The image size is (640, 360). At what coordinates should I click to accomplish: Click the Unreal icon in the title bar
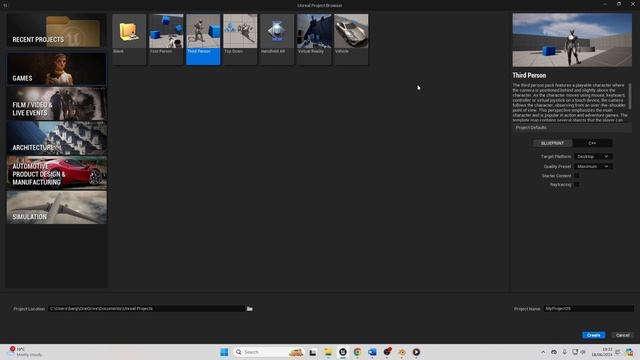(x=5, y=5)
